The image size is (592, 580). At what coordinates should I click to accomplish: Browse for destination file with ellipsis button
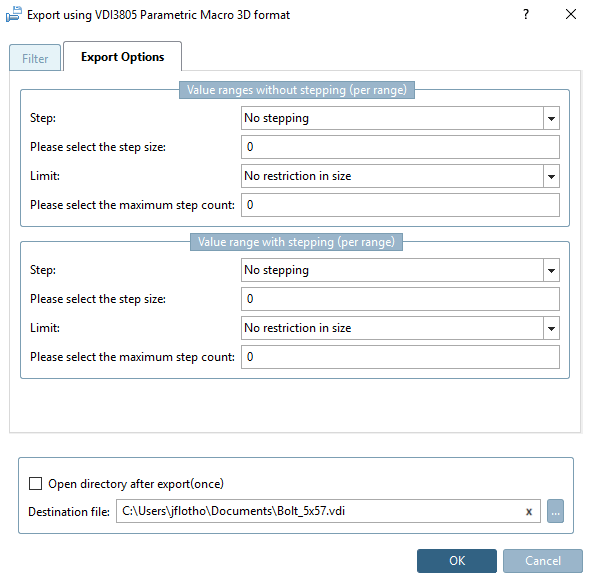click(x=555, y=511)
